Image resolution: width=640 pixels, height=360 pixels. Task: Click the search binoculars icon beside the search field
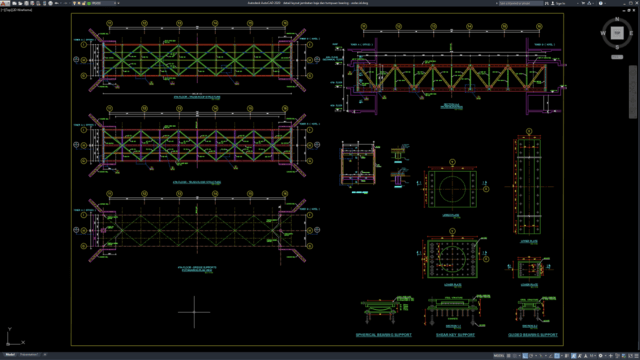[547, 3]
